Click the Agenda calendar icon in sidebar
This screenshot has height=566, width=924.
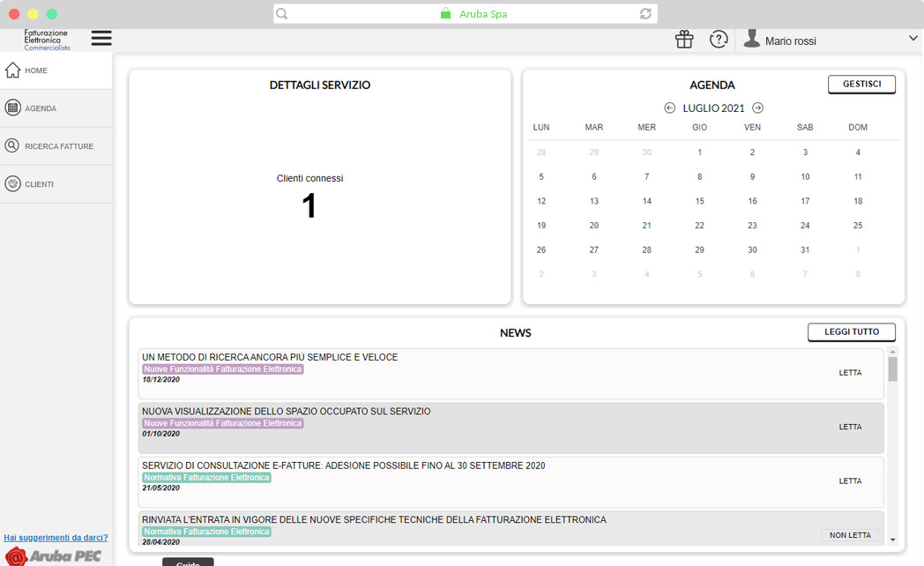[12, 108]
